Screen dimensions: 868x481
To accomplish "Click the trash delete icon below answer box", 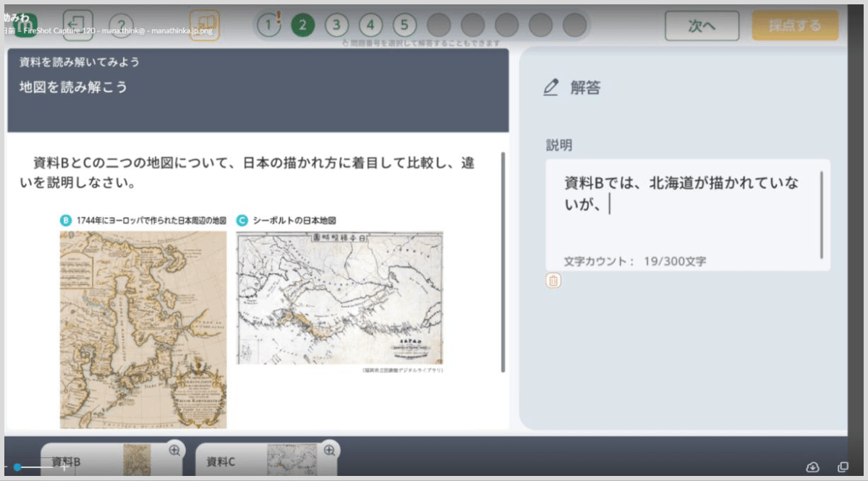I will tap(553, 281).
